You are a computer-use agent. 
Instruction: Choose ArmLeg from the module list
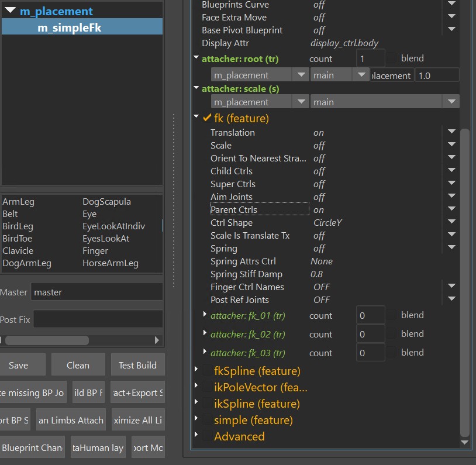[18, 202]
